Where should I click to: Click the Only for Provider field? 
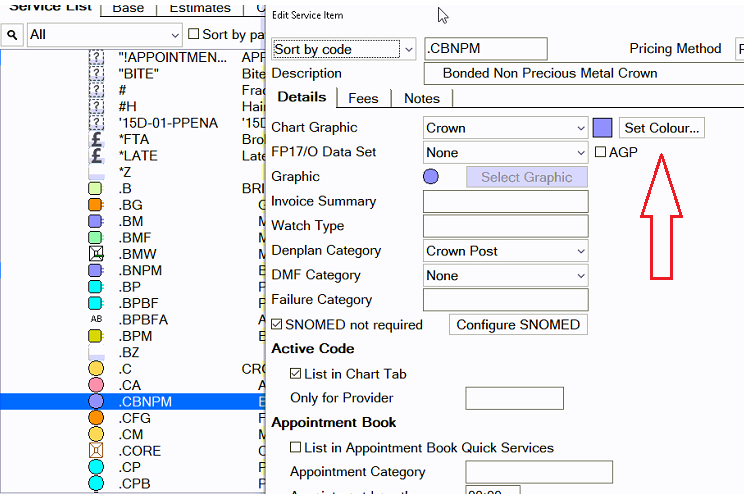514,398
